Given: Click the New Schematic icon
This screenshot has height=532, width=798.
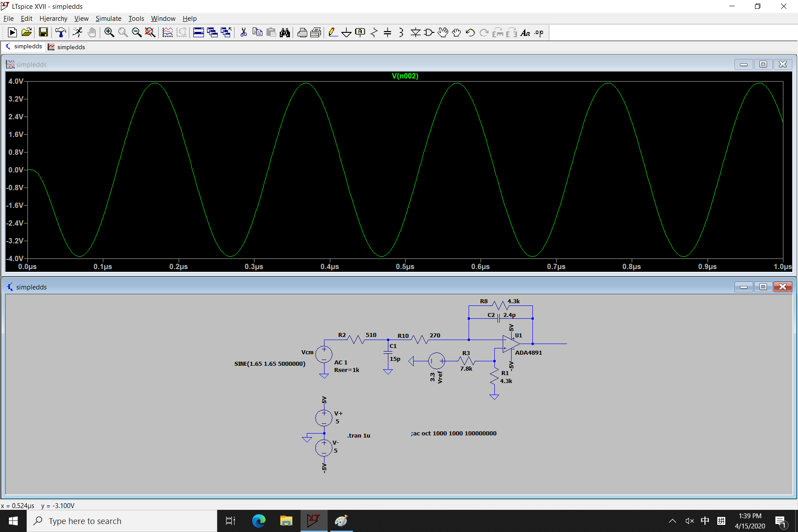Looking at the screenshot, I should pyautogui.click(x=12, y=32).
